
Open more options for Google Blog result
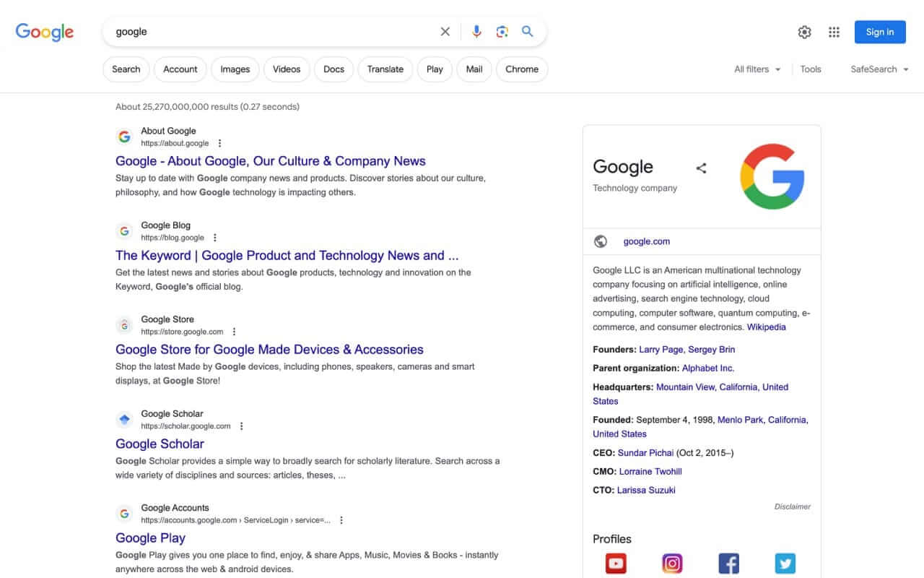215,238
